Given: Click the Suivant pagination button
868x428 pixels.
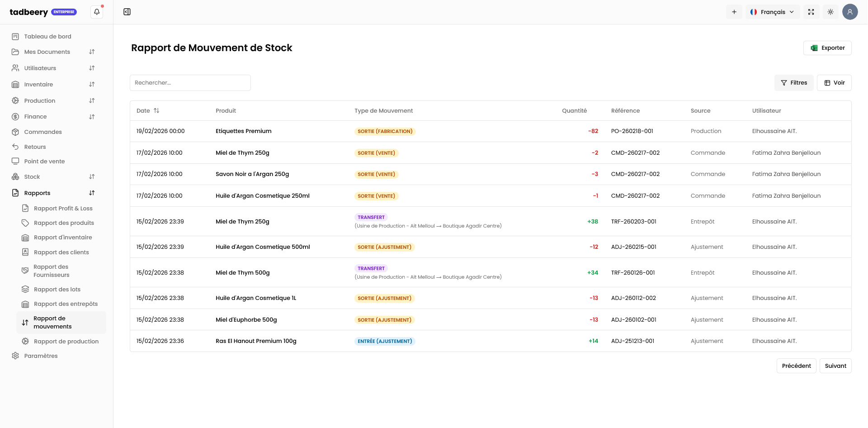Looking at the screenshot, I should pyautogui.click(x=835, y=366).
